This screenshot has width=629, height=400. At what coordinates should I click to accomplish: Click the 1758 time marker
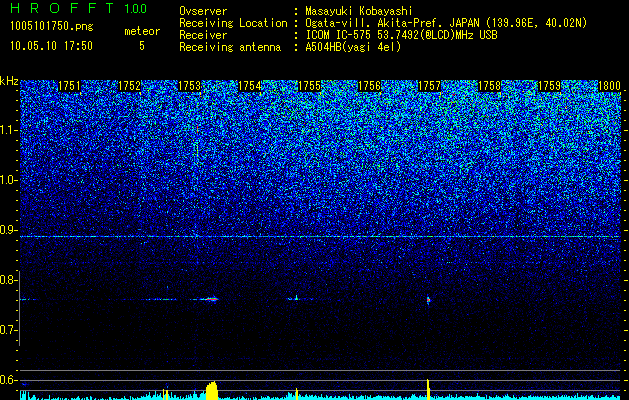(490, 86)
